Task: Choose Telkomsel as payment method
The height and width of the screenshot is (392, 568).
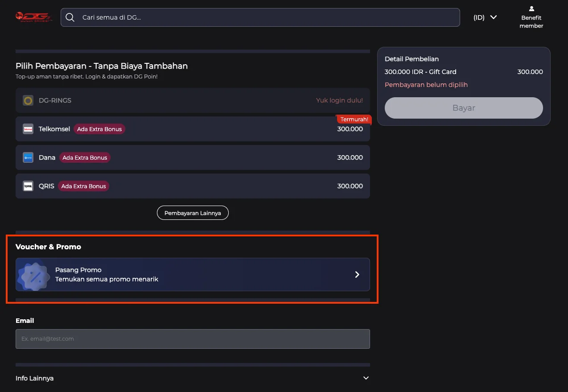Action: coord(193,129)
